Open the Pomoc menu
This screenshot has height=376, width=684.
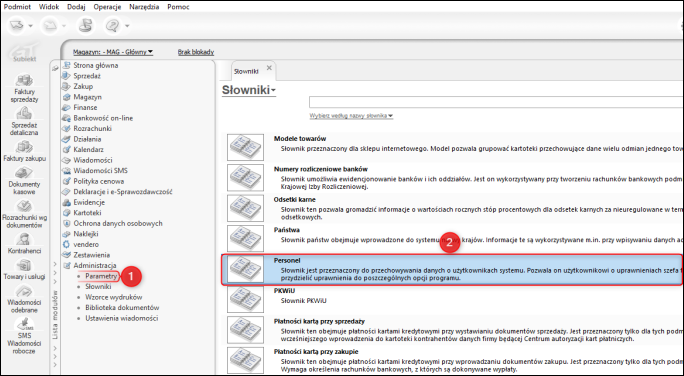pyautogui.click(x=178, y=7)
